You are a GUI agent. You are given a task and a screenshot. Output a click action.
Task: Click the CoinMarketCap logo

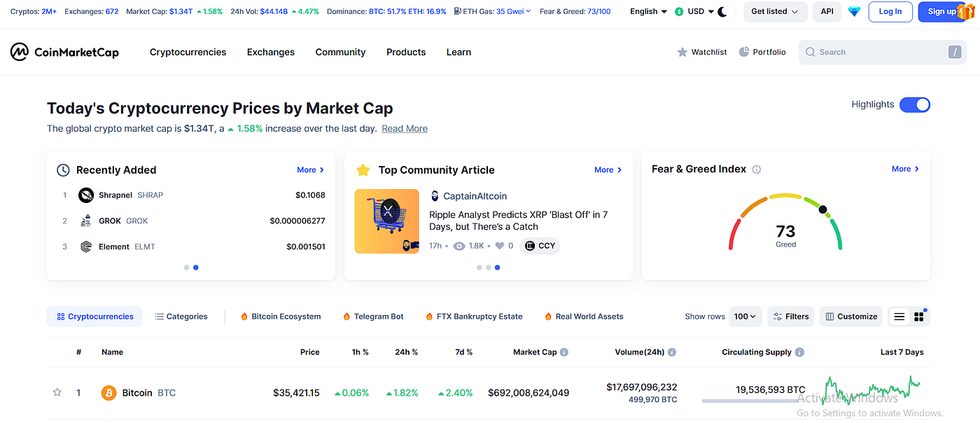64,52
